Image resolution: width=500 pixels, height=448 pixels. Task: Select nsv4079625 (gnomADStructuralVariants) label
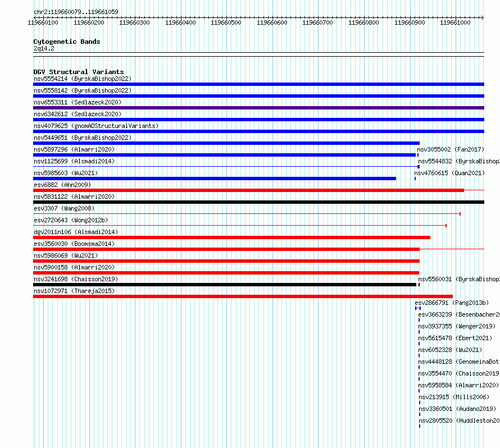point(96,126)
